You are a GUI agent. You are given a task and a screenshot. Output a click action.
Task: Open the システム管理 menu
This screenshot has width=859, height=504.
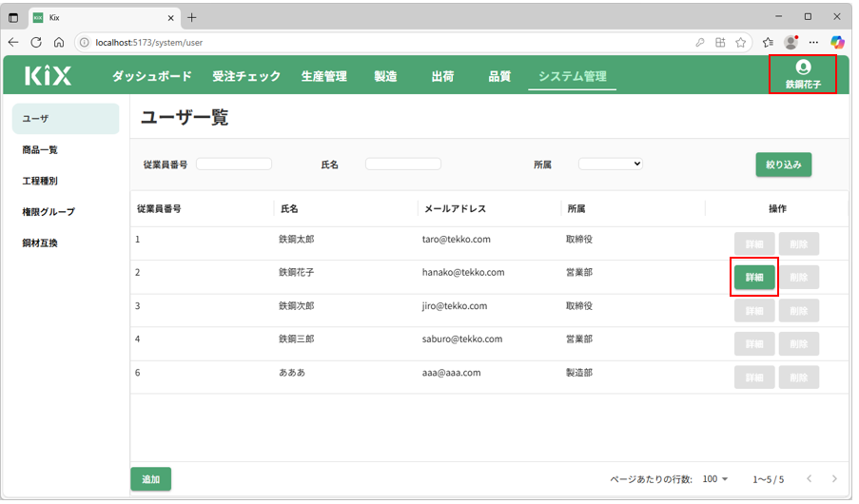pyautogui.click(x=573, y=76)
